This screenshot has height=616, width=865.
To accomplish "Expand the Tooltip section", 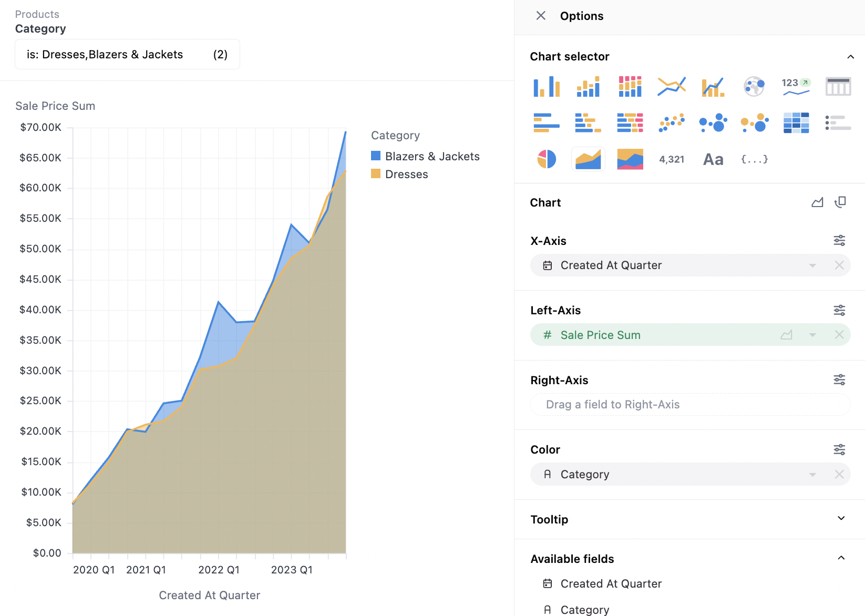I will (x=841, y=519).
